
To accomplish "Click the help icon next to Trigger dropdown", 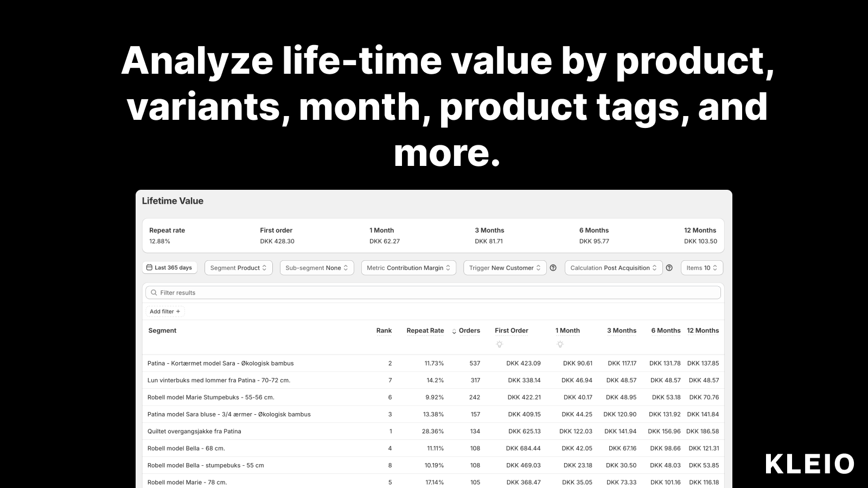I will 553,267.
